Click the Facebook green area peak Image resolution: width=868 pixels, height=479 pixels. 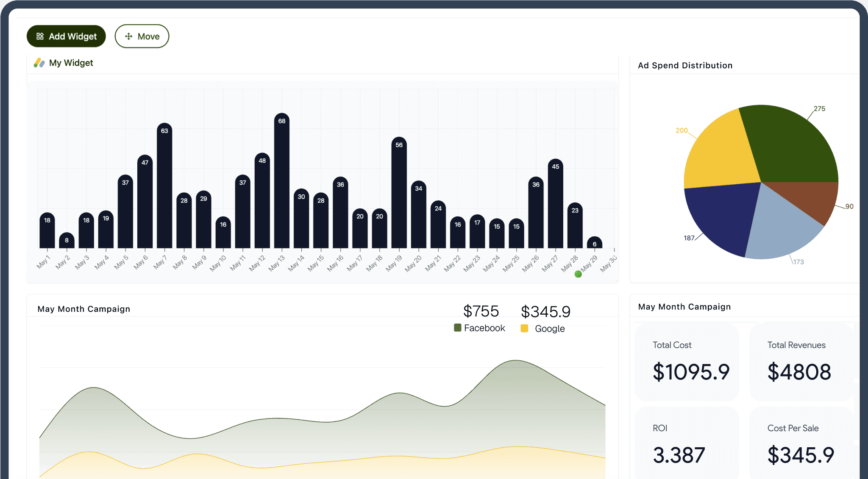tap(515, 361)
